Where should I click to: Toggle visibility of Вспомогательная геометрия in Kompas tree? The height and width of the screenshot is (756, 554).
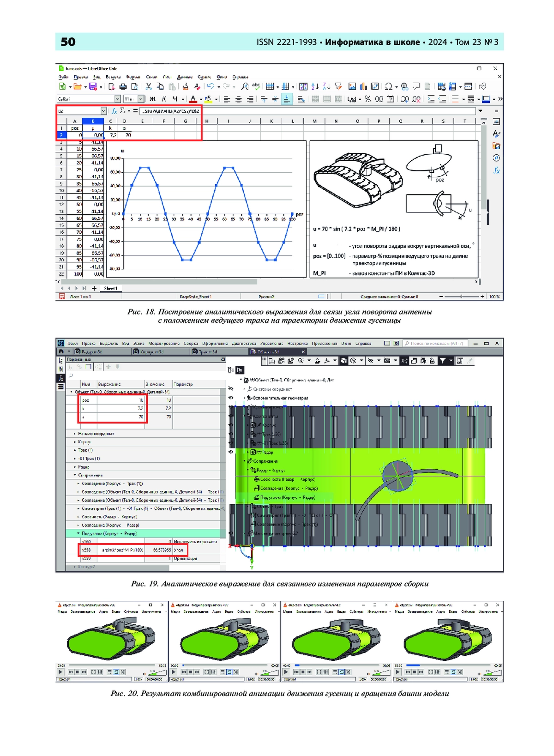pyautogui.click(x=231, y=398)
